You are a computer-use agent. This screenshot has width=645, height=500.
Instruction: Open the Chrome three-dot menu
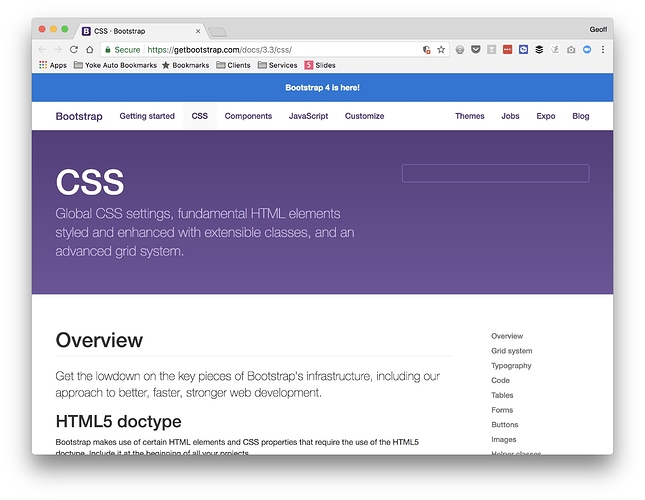click(x=602, y=49)
